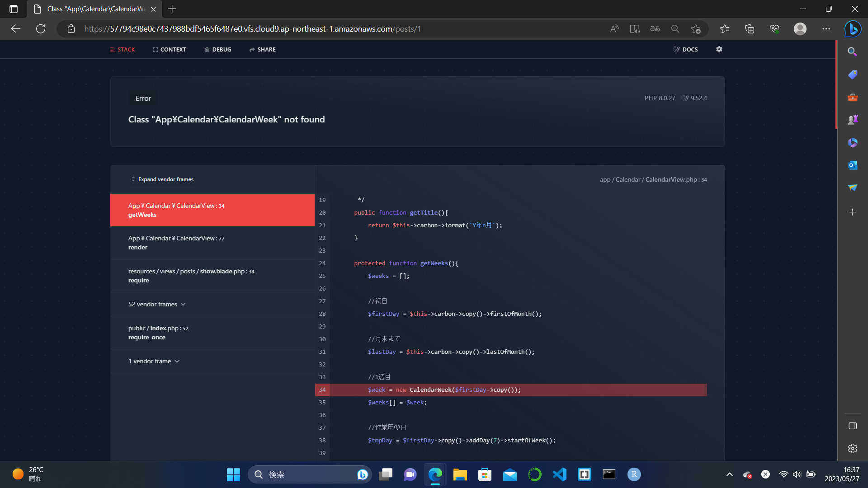Click the refresh page button
Screen dimensions: 868x488
click(x=41, y=29)
